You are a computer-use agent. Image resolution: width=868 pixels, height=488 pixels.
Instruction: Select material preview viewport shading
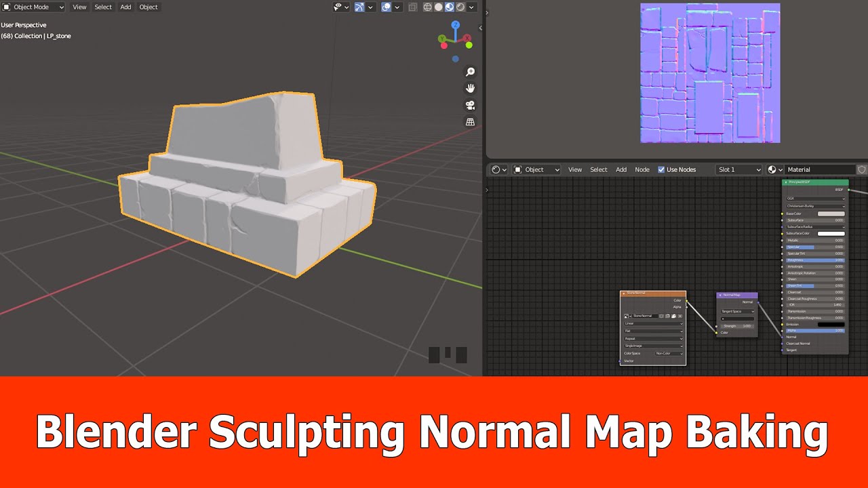coord(450,7)
